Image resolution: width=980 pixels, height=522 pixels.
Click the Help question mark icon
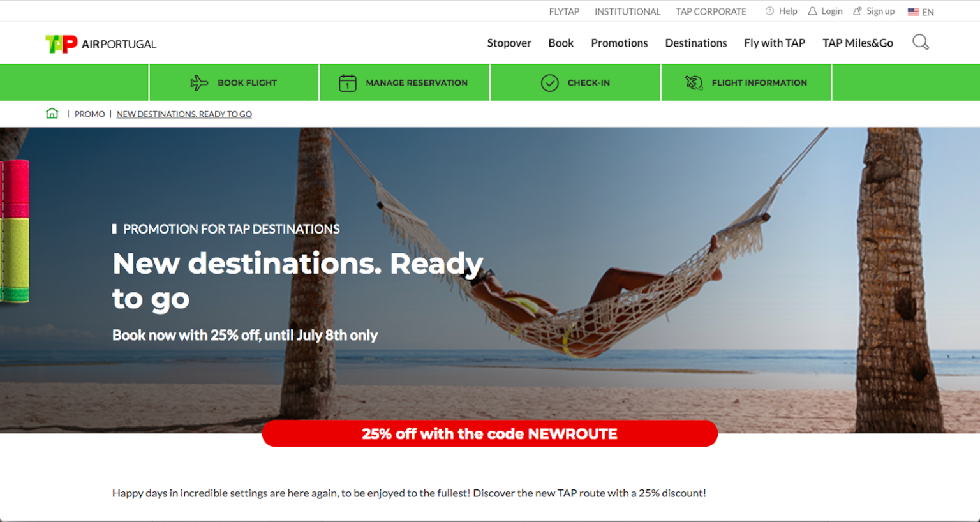pos(769,11)
